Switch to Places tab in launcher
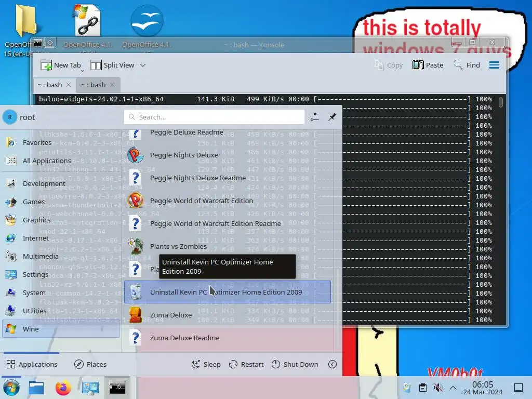Image resolution: width=532 pixels, height=399 pixels. pos(90,364)
